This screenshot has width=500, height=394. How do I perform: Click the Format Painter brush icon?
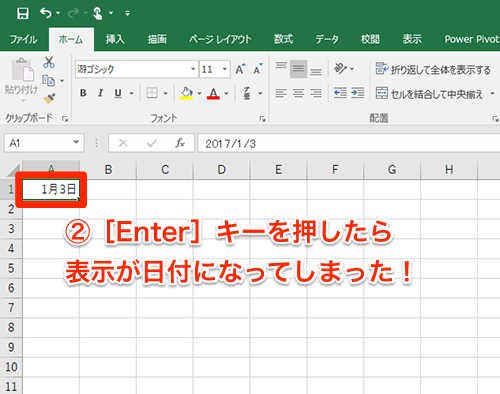(x=49, y=98)
